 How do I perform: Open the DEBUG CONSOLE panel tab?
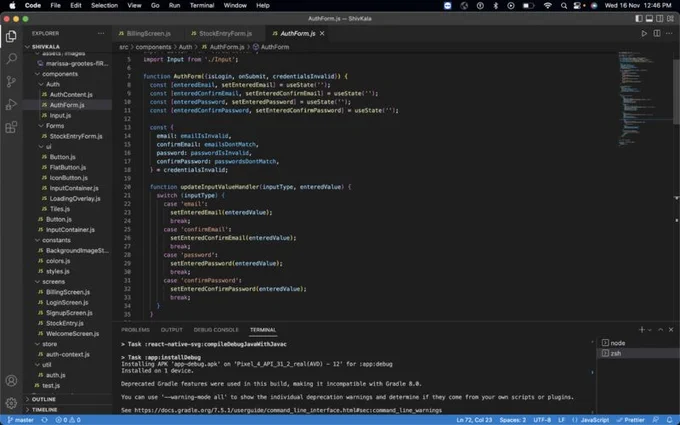coord(216,330)
